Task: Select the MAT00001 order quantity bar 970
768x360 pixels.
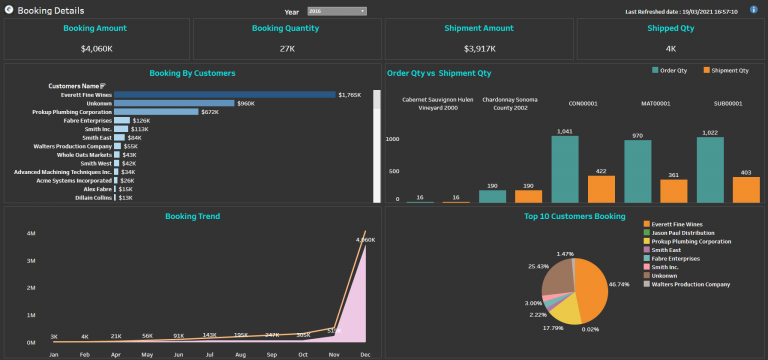Action: pyautogui.click(x=638, y=171)
